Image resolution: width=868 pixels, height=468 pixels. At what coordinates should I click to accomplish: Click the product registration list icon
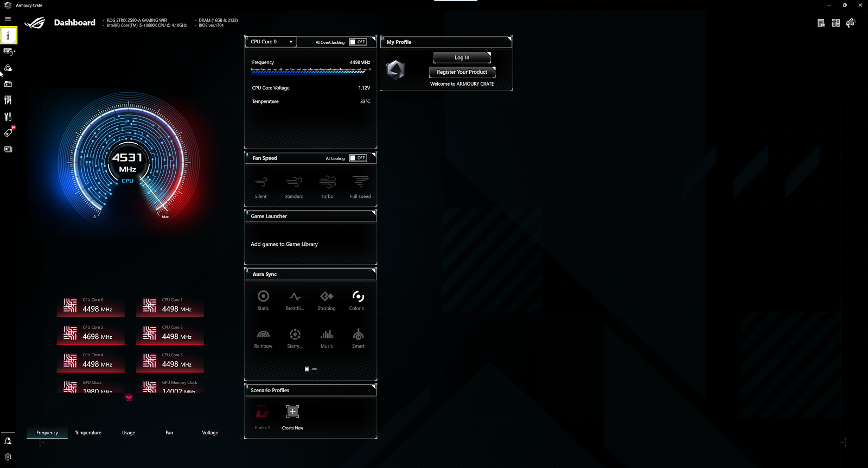click(821, 23)
